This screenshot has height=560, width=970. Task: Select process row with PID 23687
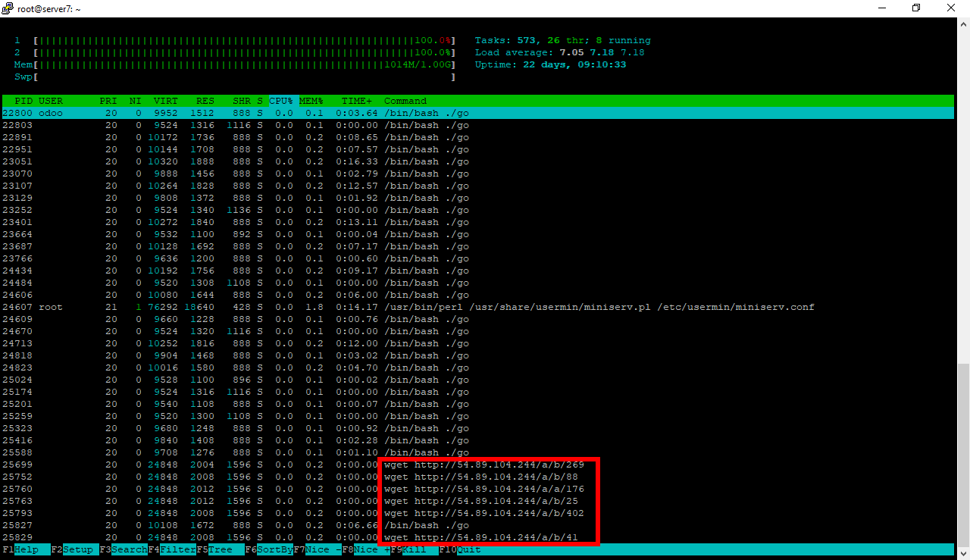click(477, 246)
